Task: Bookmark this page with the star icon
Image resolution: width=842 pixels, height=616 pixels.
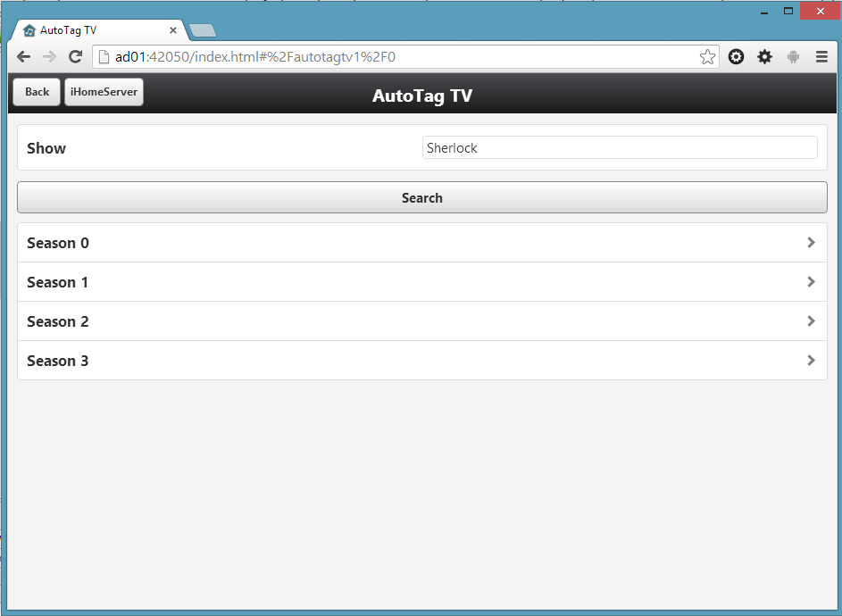Action: coord(707,57)
